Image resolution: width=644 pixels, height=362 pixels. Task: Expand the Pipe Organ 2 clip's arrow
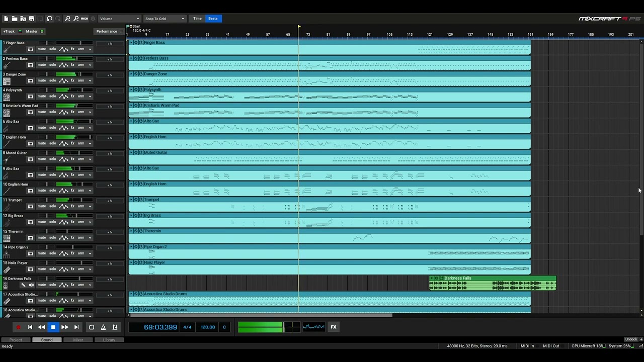pos(131,246)
